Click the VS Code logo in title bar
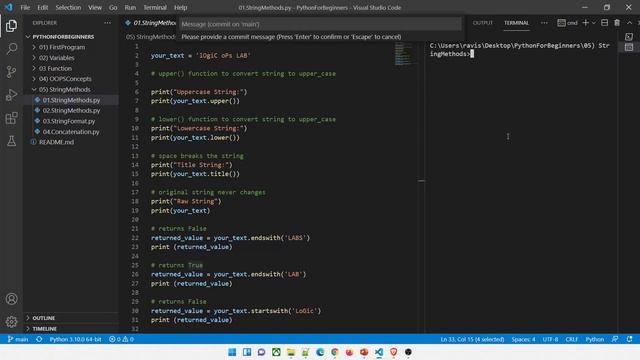This screenshot has height=360, width=640. click(9, 7)
